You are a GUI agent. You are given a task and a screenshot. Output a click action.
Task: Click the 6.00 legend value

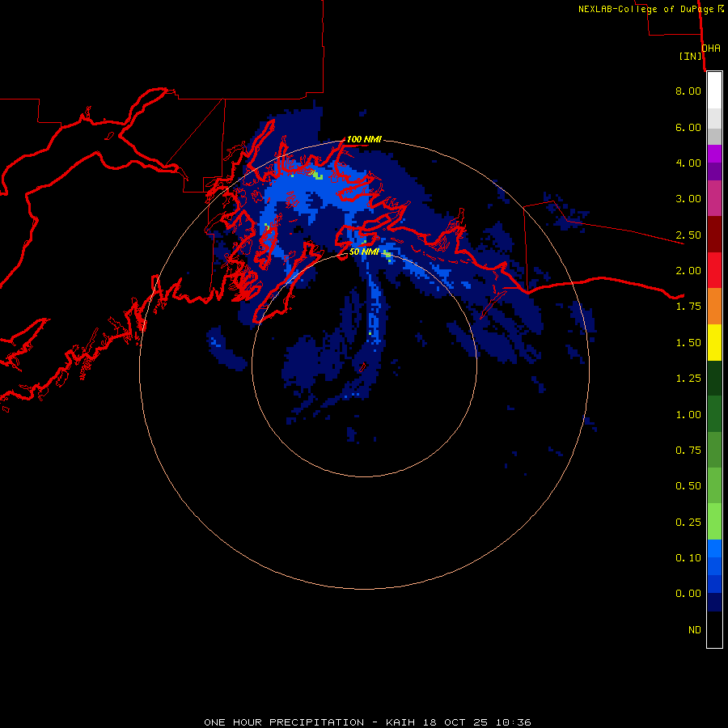click(x=688, y=127)
